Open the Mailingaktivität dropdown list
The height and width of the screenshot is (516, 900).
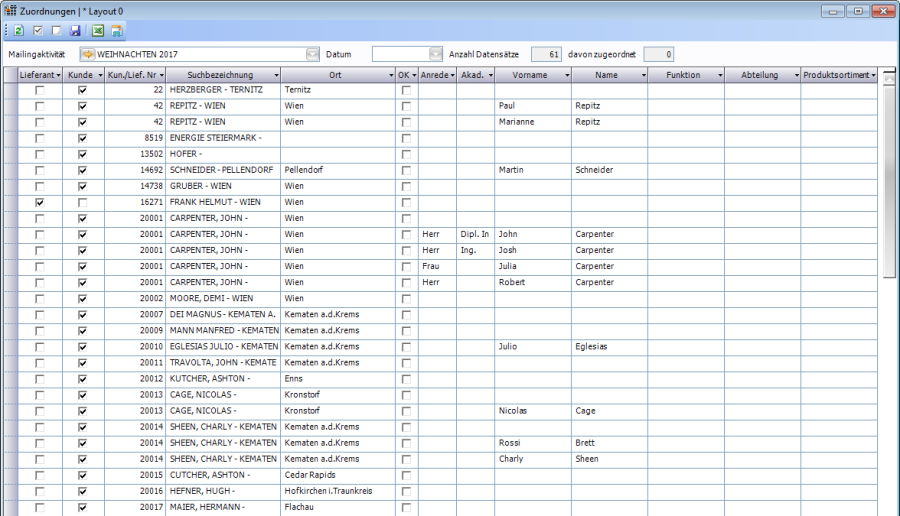[313, 54]
